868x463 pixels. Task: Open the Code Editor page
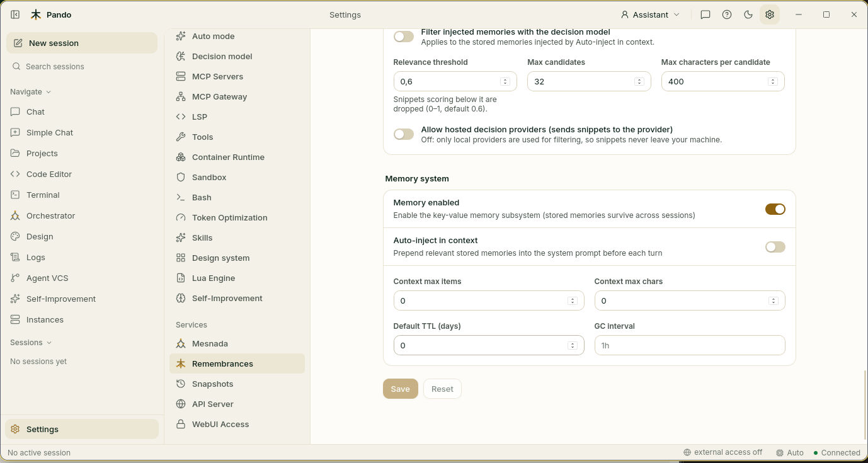click(82, 174)
